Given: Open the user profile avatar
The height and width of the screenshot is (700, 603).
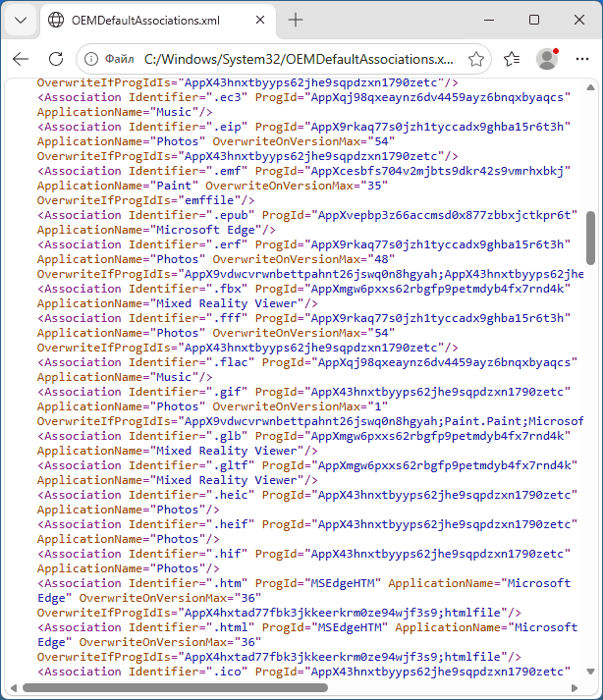Looking at the screenshot, I should pos(547,59).
